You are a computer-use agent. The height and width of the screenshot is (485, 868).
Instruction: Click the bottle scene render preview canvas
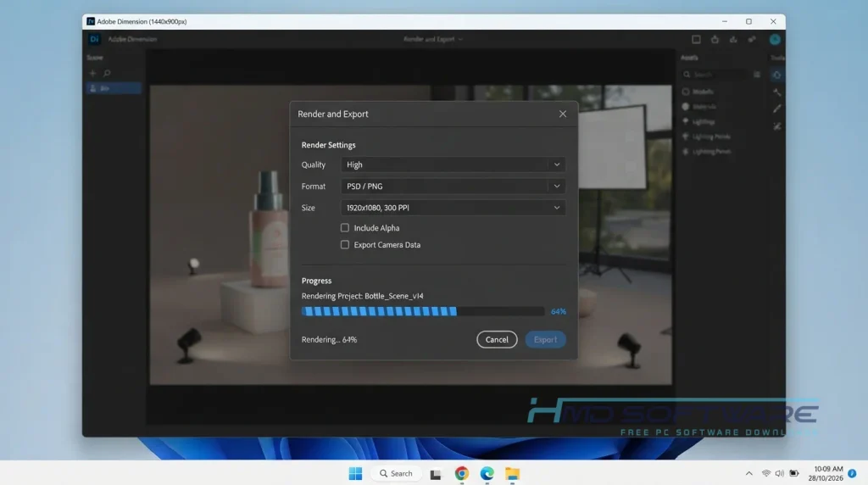pyautogui.click(x=411, y=235)
